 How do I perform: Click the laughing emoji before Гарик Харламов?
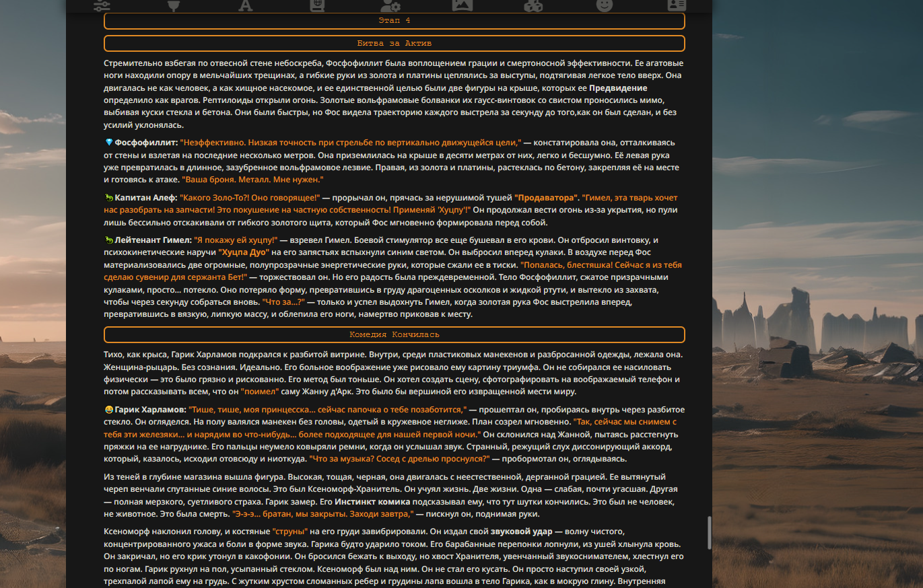[109, 409]
